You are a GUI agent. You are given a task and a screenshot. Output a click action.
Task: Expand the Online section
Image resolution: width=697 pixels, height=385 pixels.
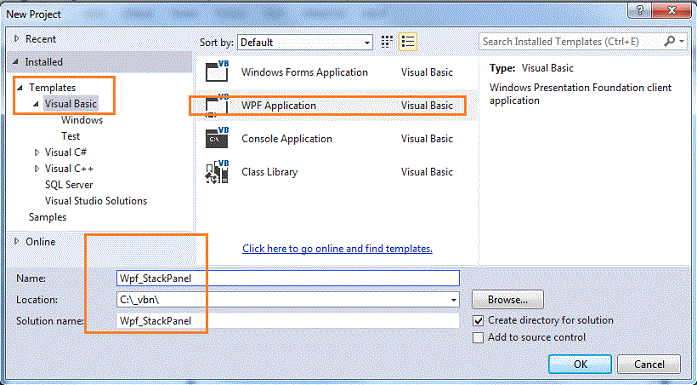(17, 241)
